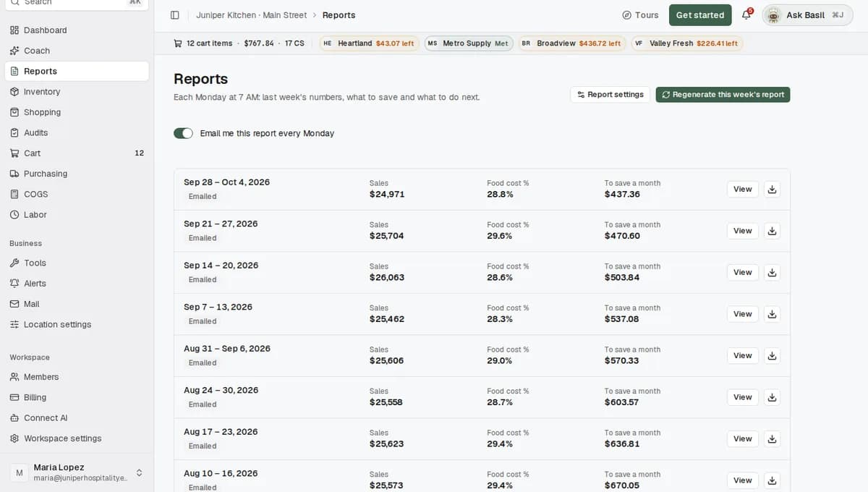The width and height of the screenshot is (868, 492).
Task: Click Sep 7 – 13, 2026 date
Action: click(x=218, y=307)
